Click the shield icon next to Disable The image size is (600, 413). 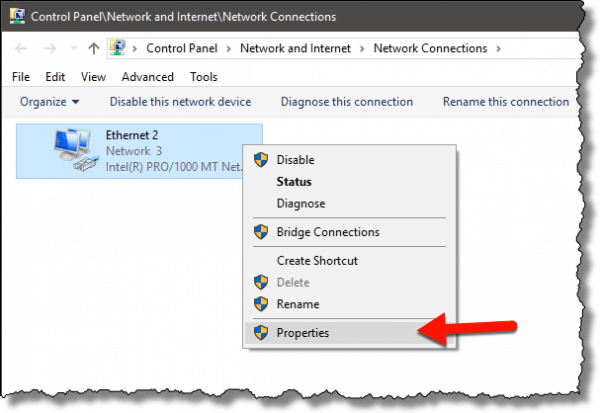261,160
